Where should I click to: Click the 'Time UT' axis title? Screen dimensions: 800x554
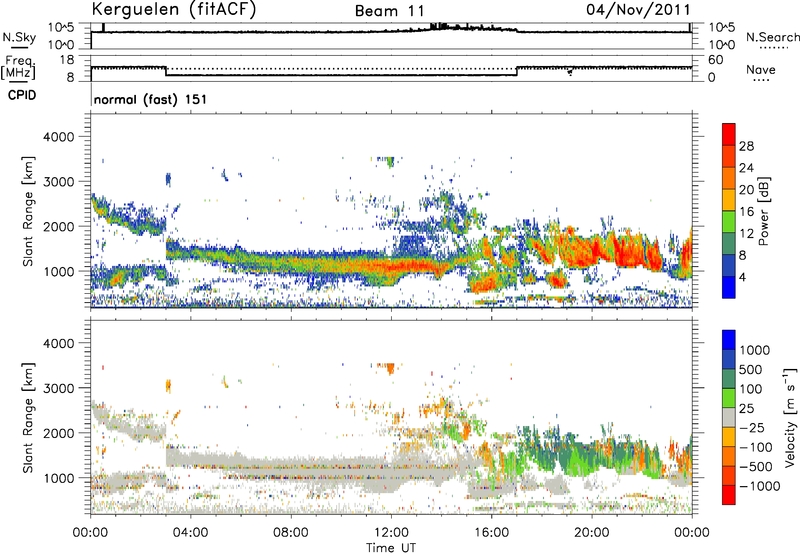(391, 547)
